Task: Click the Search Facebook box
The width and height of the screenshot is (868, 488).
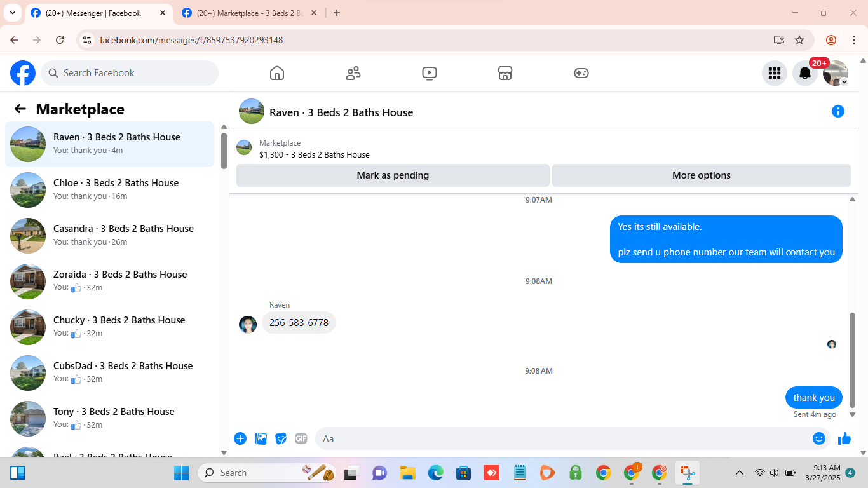Action: pyautogui.click(x=130, y=73)
